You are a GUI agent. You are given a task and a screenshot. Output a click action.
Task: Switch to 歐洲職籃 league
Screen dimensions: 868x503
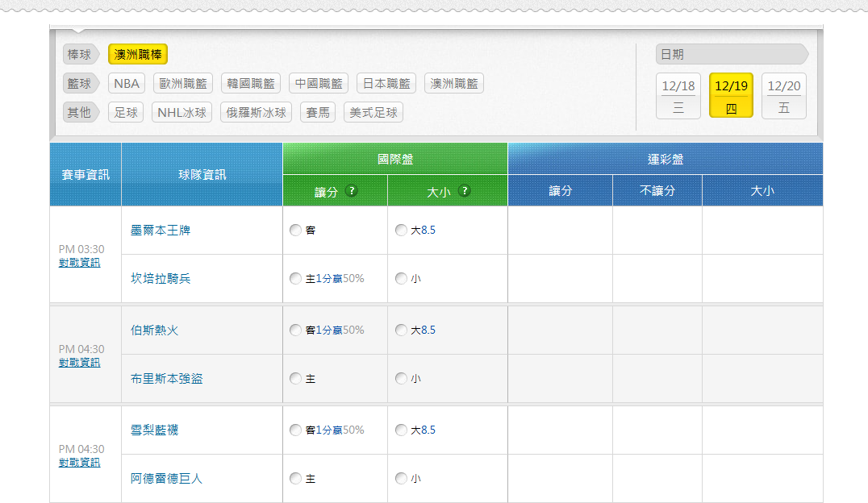point(182,84)
